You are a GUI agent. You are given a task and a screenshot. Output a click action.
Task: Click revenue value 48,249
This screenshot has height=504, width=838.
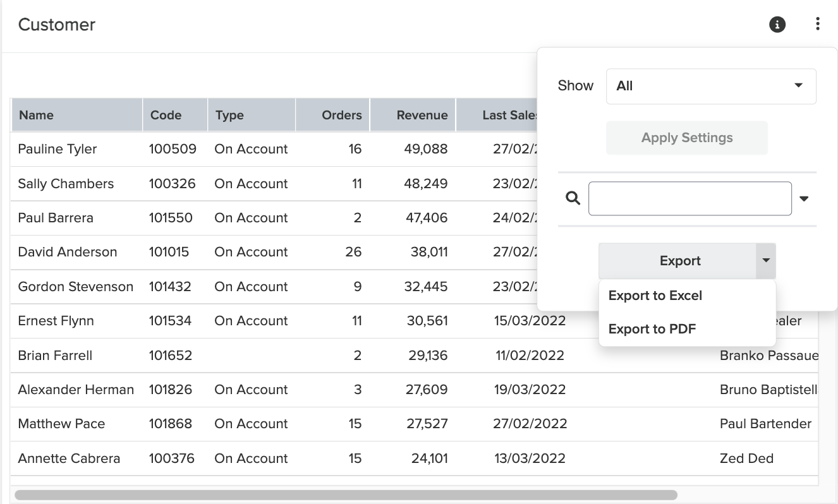427,184
